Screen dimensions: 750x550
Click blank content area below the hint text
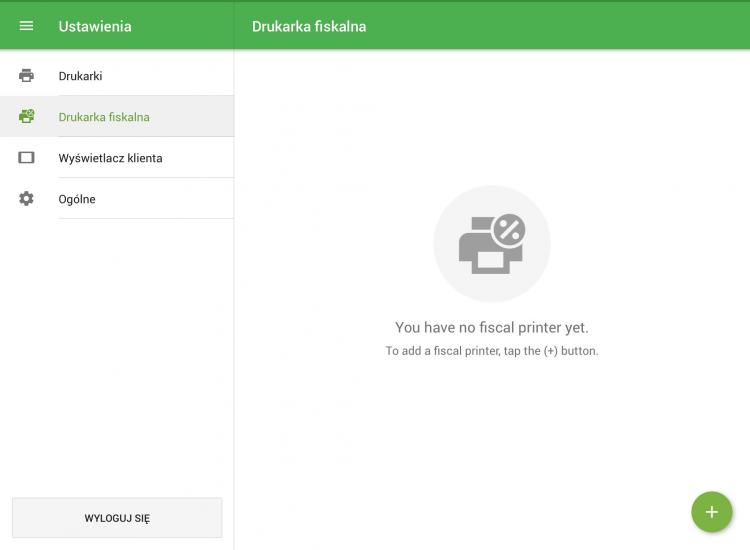click(x=491, y=440)
